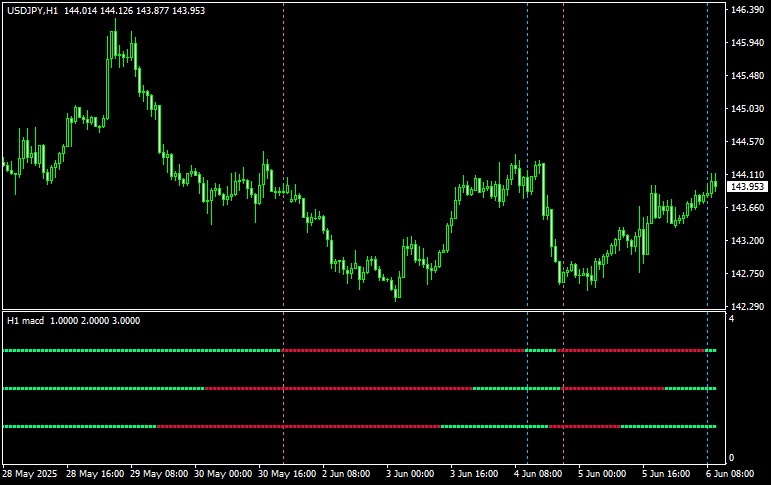This screenshot has width=771, height=485.
Task: Click the USDJPY,H1 chart title text
Action: pos(32,10)
